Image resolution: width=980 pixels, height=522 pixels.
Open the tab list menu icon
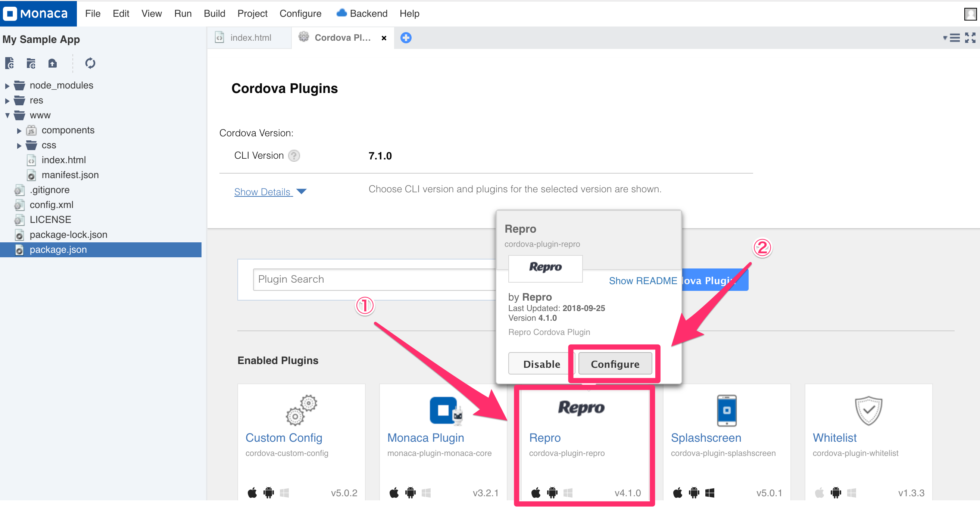click(x=952, y=38)
